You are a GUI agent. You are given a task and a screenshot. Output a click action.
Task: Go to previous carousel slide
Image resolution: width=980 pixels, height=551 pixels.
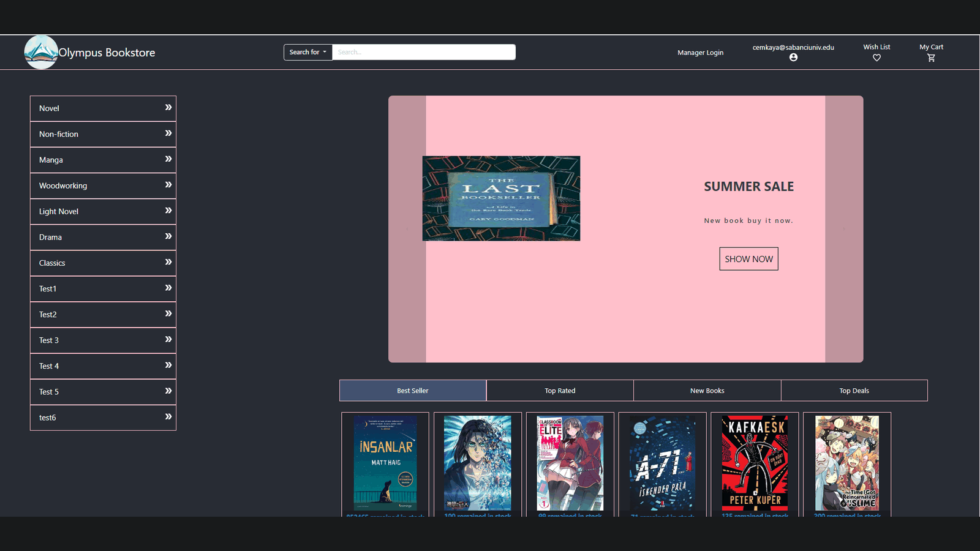[407, 229]
